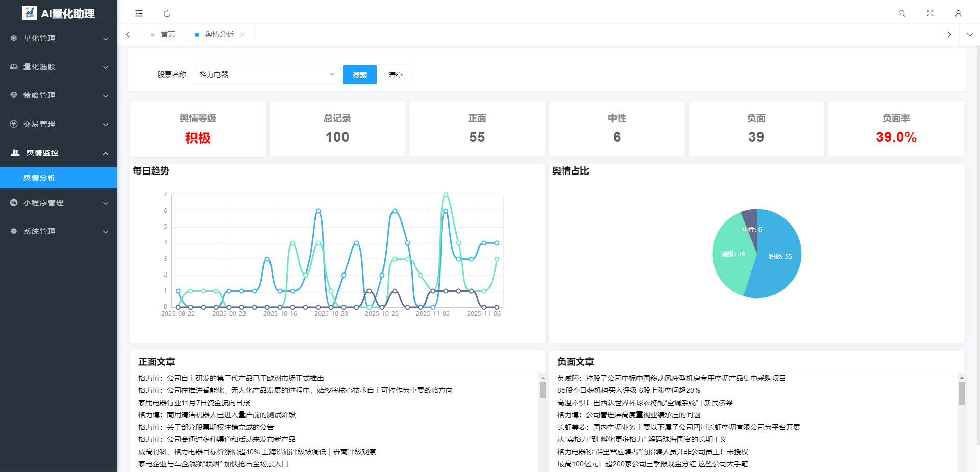Viewport: 980px width, 472px height.
Task: Click the 清空 clear button
Action: [395, 74]
